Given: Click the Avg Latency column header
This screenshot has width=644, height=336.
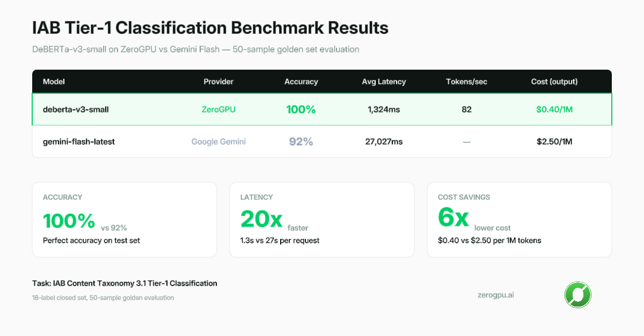Looking at the screenshot, I should pyautogui.click(x=384, y=82).
